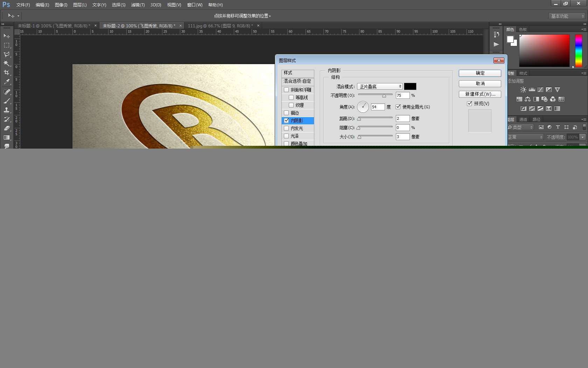
Task: Add Curves adjustment
Action: pos(540,90)
